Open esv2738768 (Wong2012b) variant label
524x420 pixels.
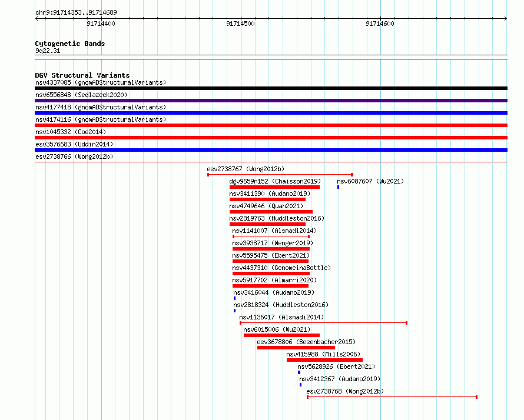(345, 391)
